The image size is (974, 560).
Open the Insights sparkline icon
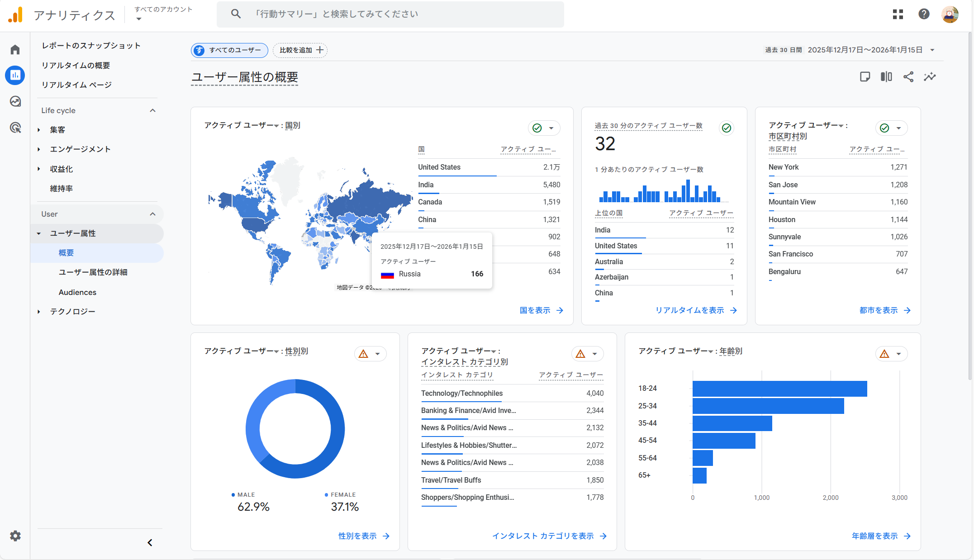[x=930, y=77]
